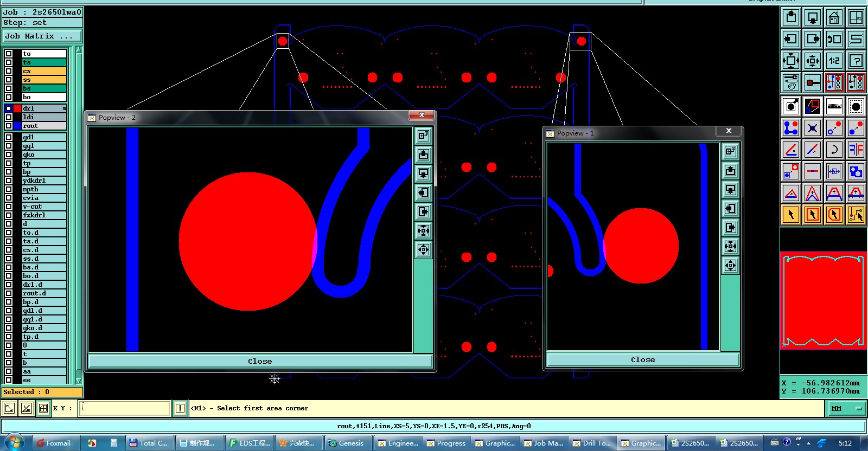
Task: Toggle the checkbox for layer gko
Action: tap(9, 154)
